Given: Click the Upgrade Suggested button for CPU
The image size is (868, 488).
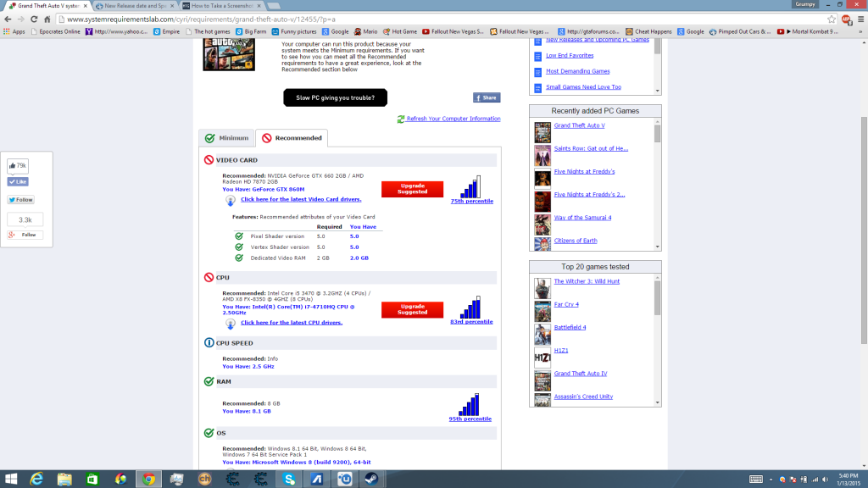Looking at the screenshot, I should pos(412,308).
